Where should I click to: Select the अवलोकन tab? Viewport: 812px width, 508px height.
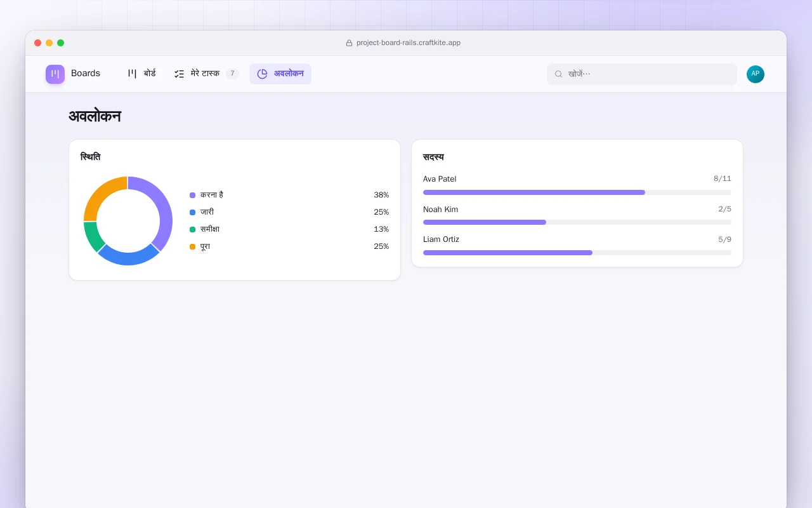(280, 74)
